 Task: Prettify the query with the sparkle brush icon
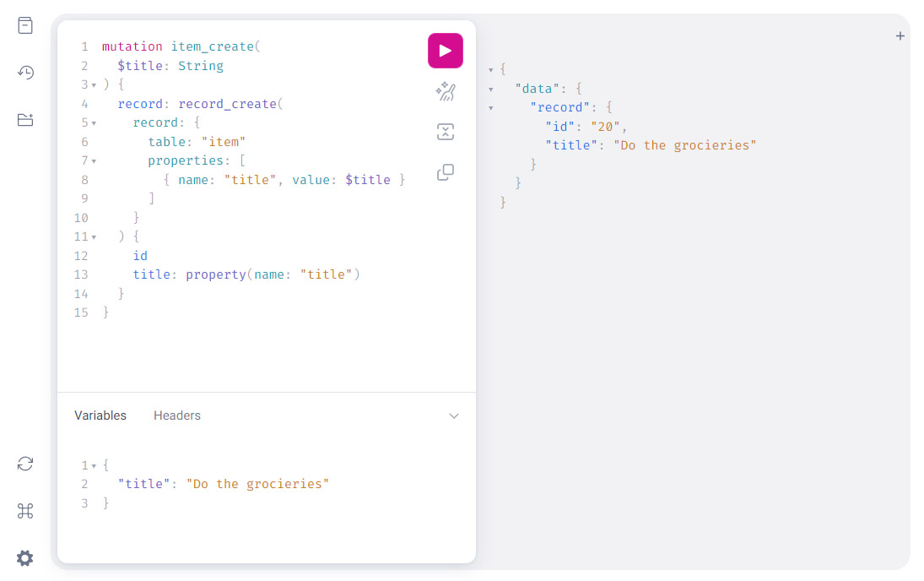[445, 91]
